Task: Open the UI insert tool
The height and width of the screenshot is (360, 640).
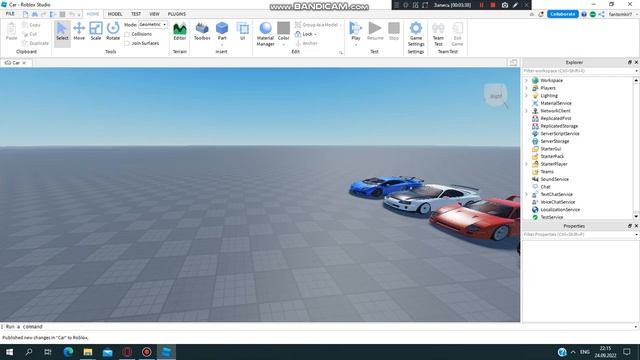Action: tap(242, 32)
